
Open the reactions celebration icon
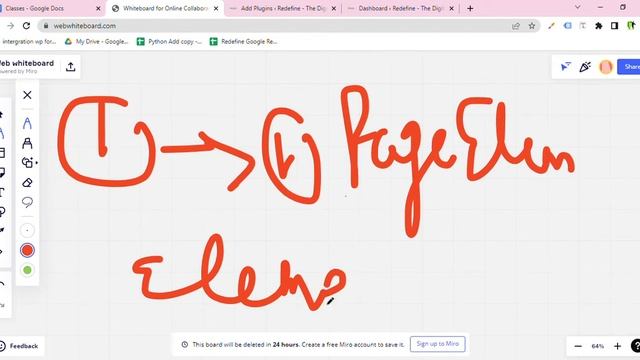coord(585,67)
